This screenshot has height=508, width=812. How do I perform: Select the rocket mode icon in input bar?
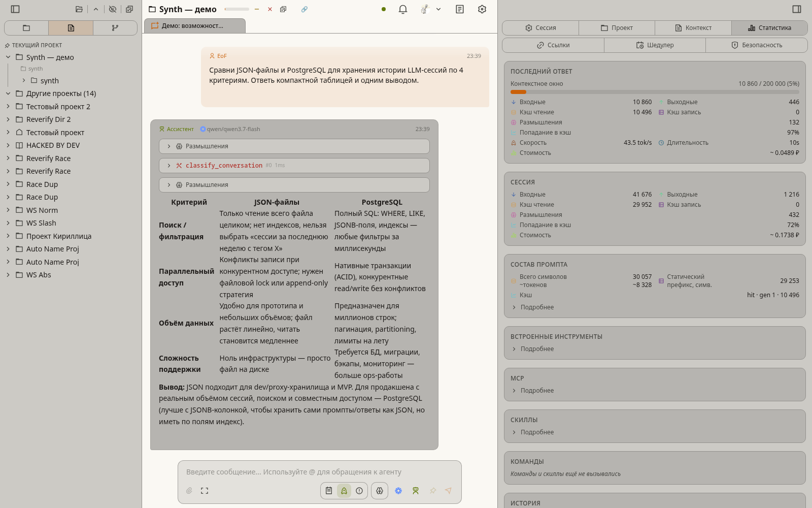coord(344,491)
